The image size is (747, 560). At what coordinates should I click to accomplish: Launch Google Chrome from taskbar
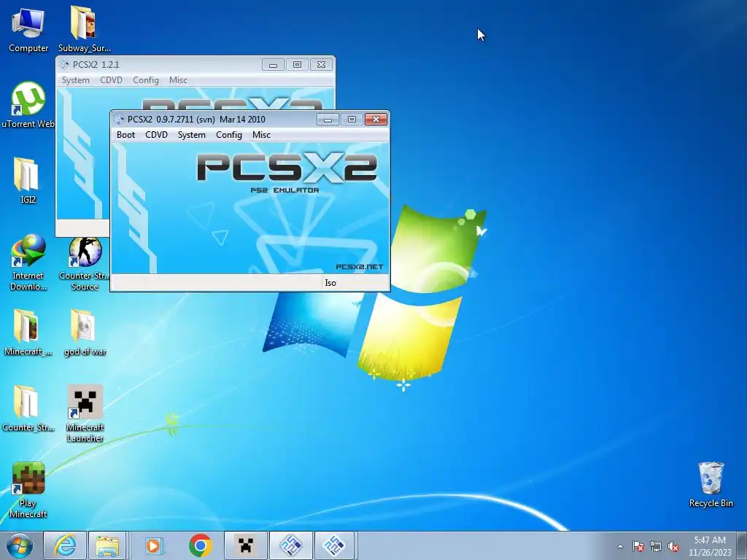tap(200, 545)
